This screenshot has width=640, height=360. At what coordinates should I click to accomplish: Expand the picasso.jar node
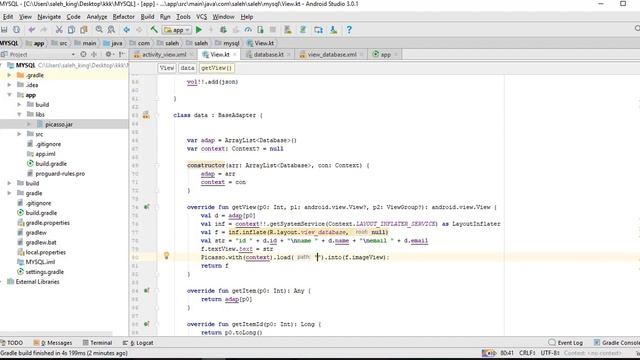29,124
